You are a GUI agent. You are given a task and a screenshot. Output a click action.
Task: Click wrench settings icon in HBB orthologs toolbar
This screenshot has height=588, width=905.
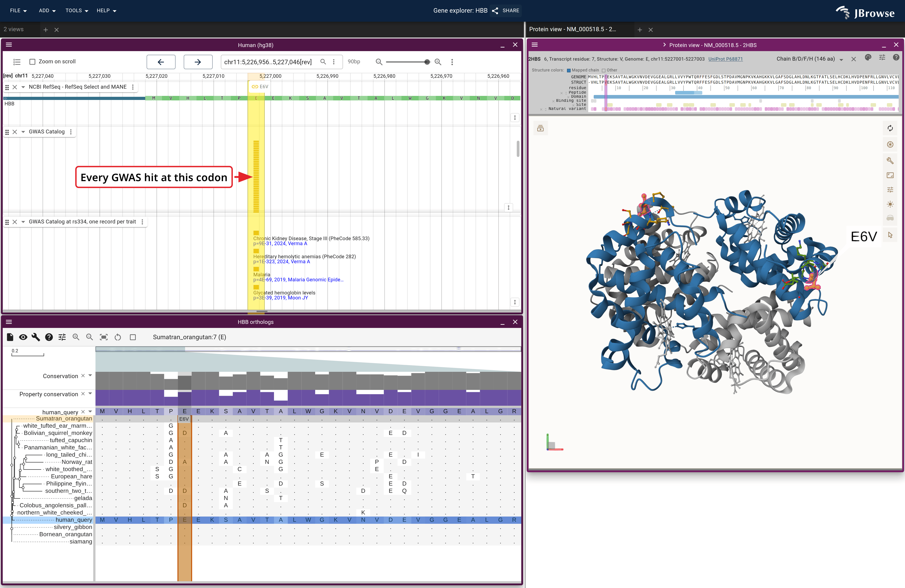click(x=36, y=337)
